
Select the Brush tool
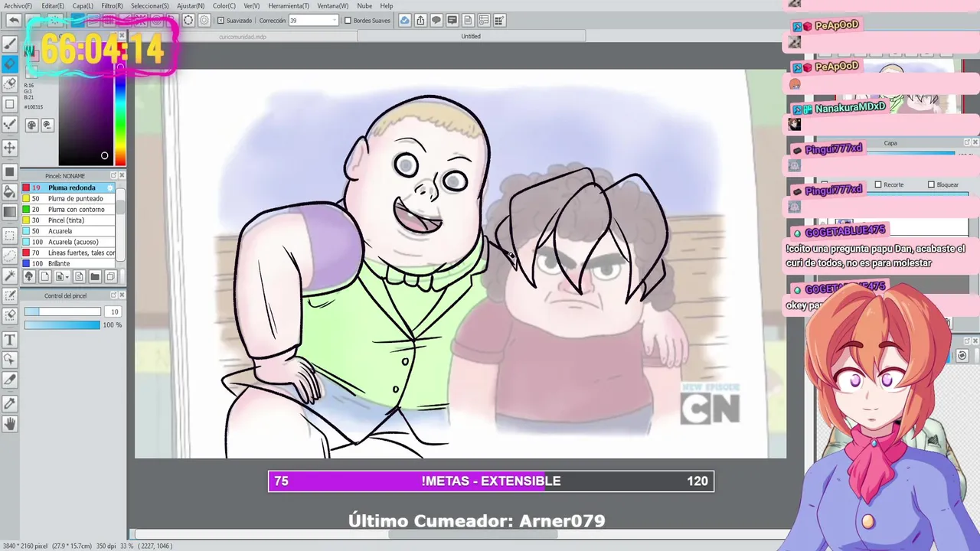pos(10,44)
